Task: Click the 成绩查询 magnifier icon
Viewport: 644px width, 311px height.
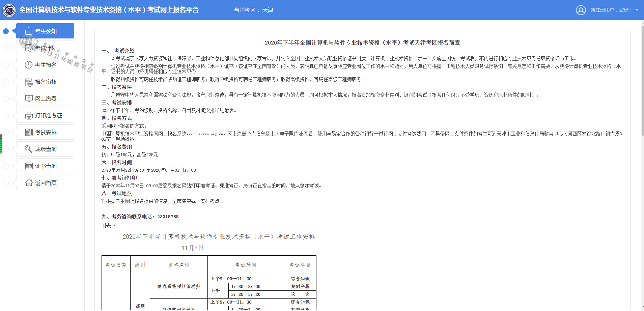Action: (x=29, y=149)
